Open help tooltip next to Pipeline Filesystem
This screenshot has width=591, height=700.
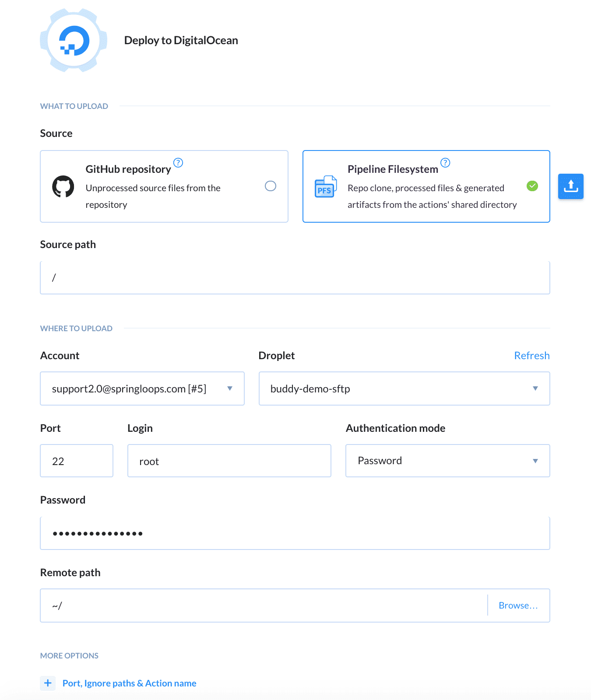coord(445,163)
